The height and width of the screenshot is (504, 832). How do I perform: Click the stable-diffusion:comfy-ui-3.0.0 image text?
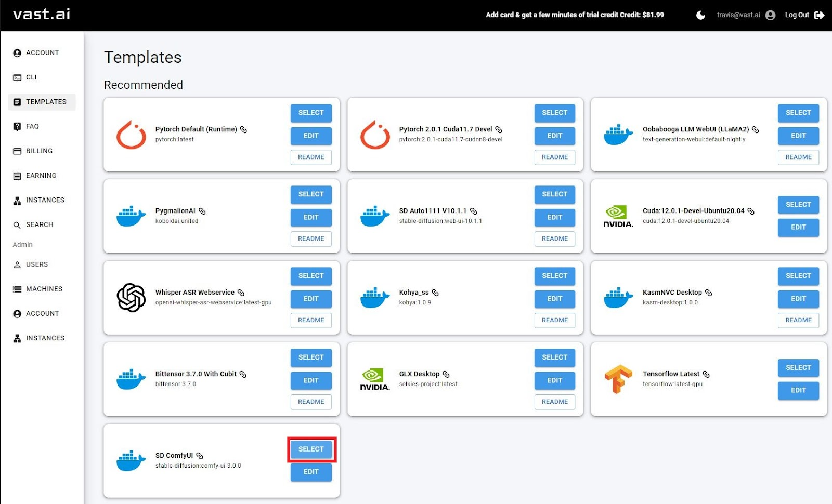point(198,466)
